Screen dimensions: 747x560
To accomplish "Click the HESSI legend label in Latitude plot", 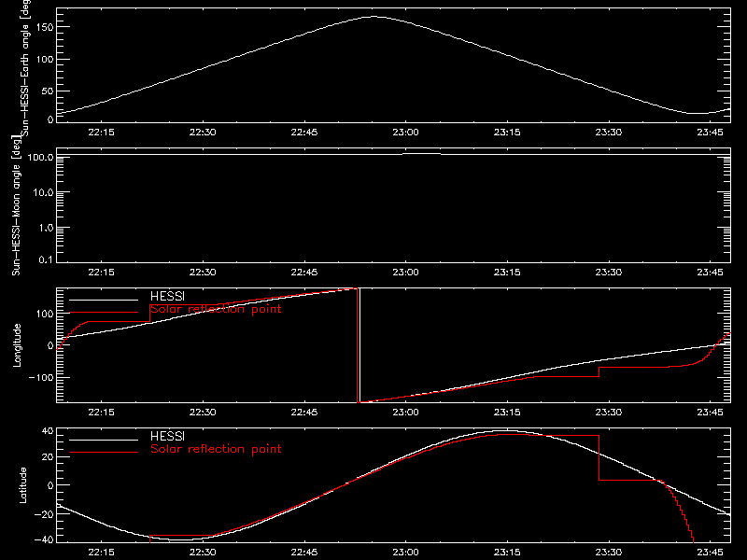I will pyautogui.click(x=167, y=436).
